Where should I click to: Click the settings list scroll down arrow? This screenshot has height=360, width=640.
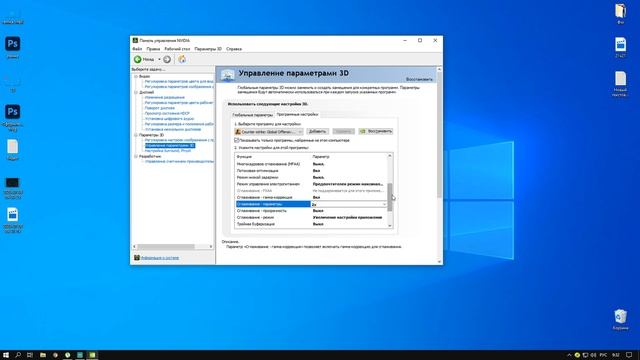[390, 225]
